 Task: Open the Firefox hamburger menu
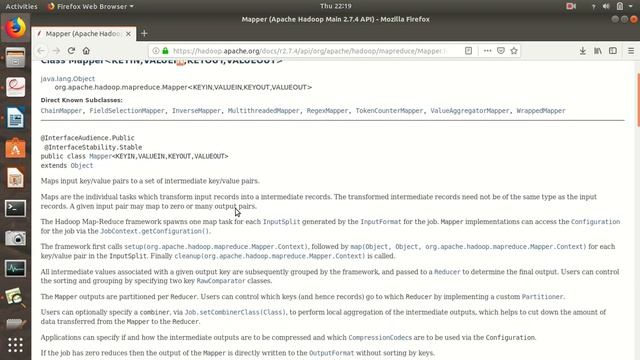coord(631,51)
